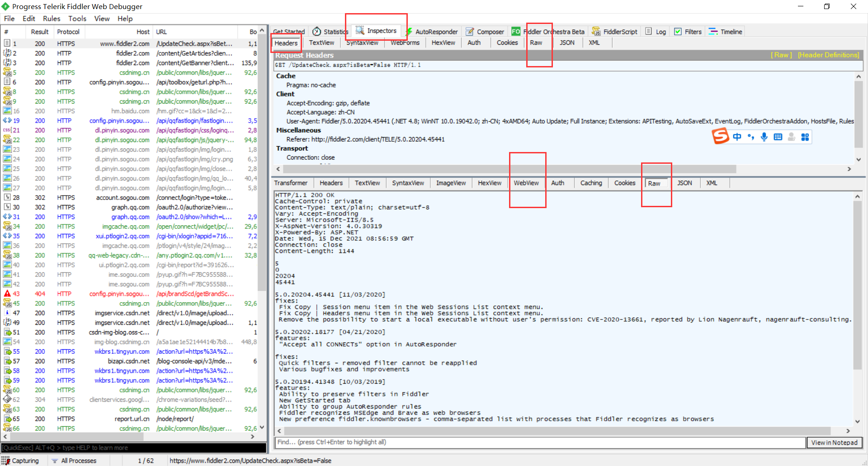The width and height of the screenshot is (868, 466).
Task: Click the Find text input field
Action: pos(540,442)
